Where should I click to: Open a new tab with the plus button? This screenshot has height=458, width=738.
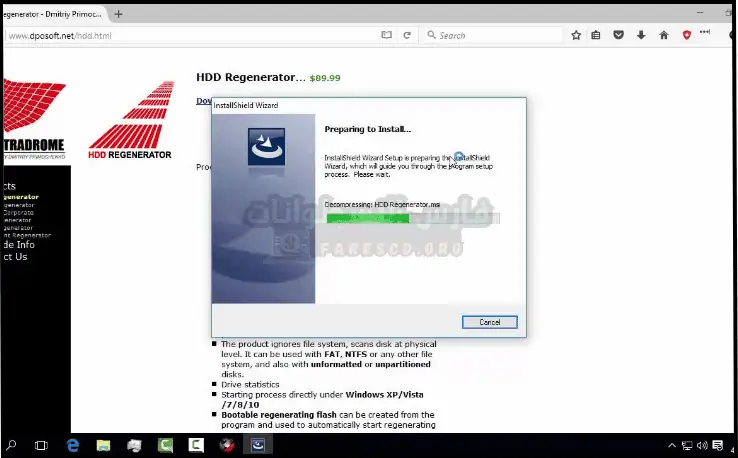click(119, 14)
